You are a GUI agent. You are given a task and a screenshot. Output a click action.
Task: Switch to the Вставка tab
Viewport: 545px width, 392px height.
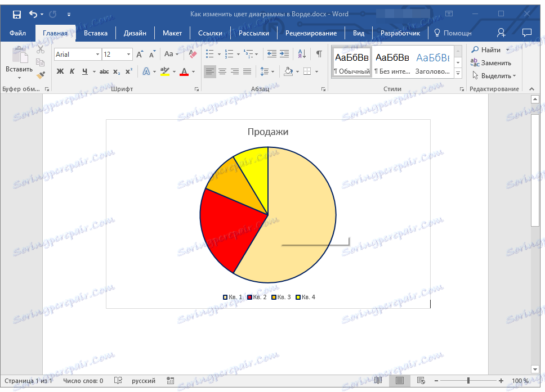[x=96, y=33]
